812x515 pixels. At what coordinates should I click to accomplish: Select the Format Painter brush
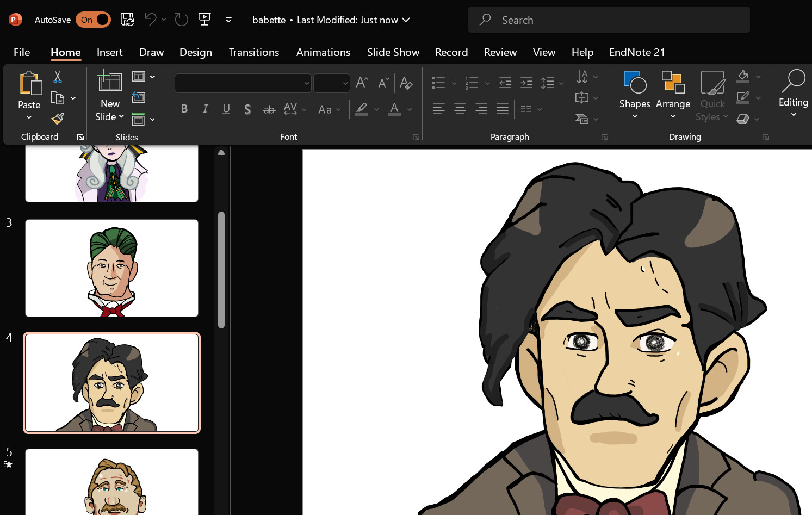(x=58, y=119)
